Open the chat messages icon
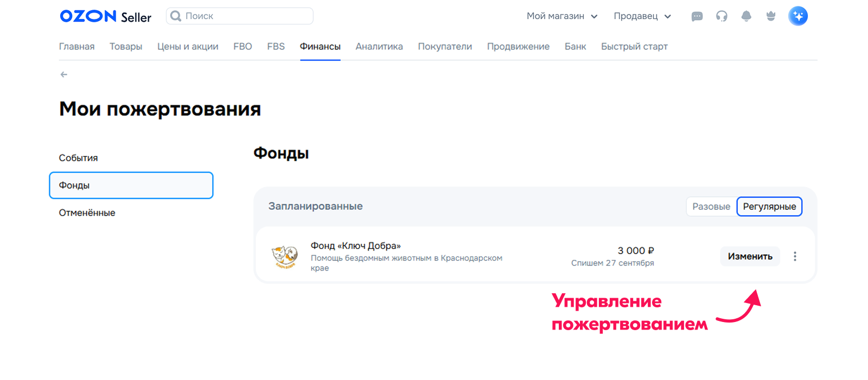Image resolution: width=868 pixels, height=380 pixels. [697, 16]
